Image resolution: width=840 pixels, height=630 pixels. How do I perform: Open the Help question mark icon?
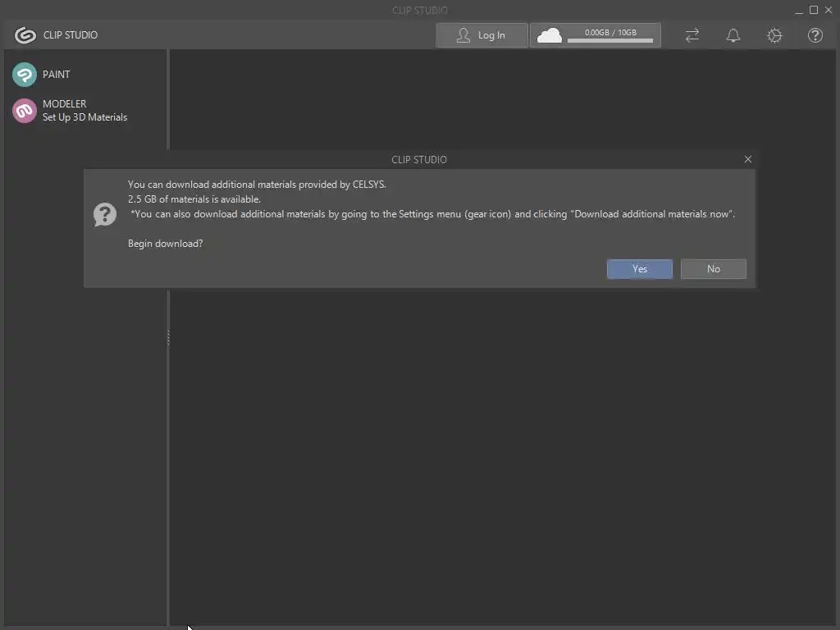tap(815, 35)
